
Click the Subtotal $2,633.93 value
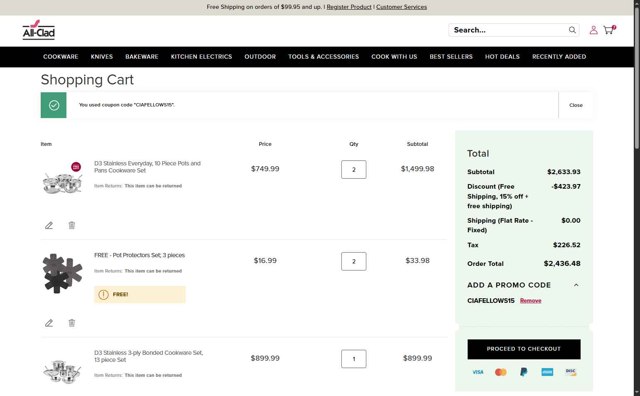(564, 172)
